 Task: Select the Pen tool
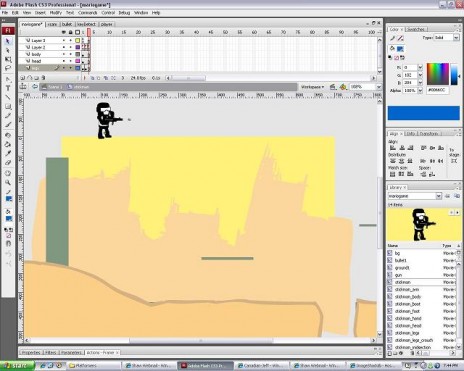click(8, 79)
